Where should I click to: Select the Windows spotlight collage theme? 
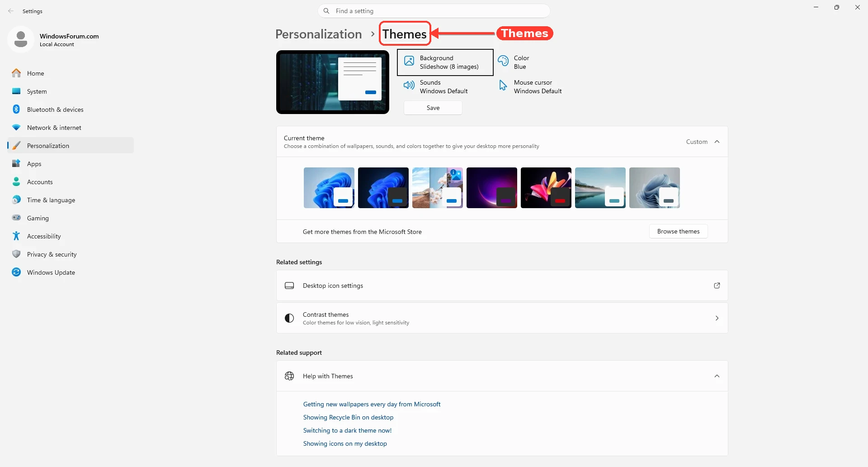pos(438,188)
